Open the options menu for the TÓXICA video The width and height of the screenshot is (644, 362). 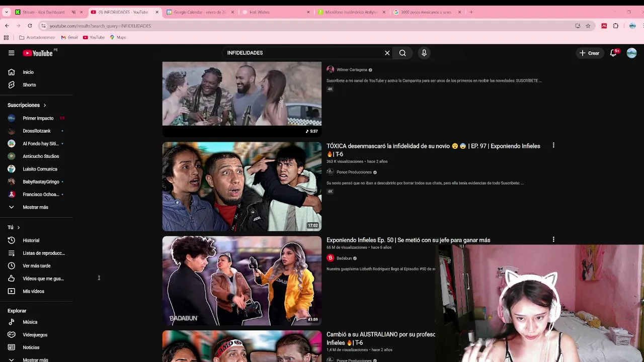tap(553, 145)
